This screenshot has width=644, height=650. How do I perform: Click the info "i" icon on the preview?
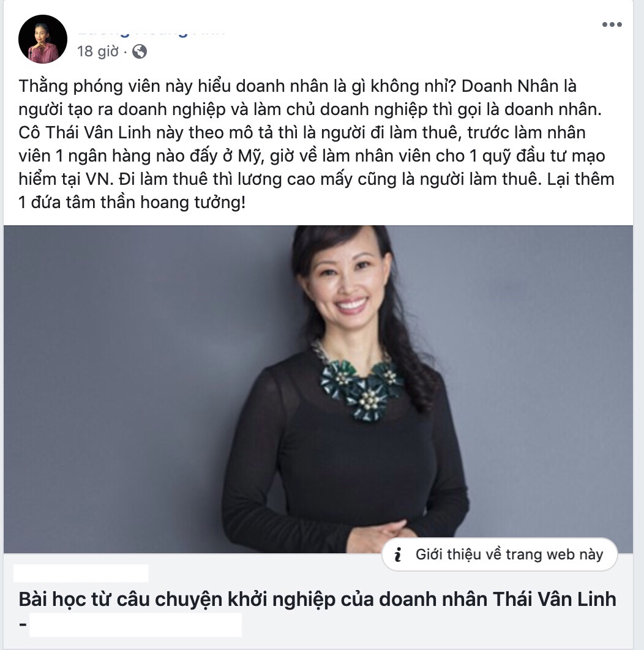(x=398, y=555)
